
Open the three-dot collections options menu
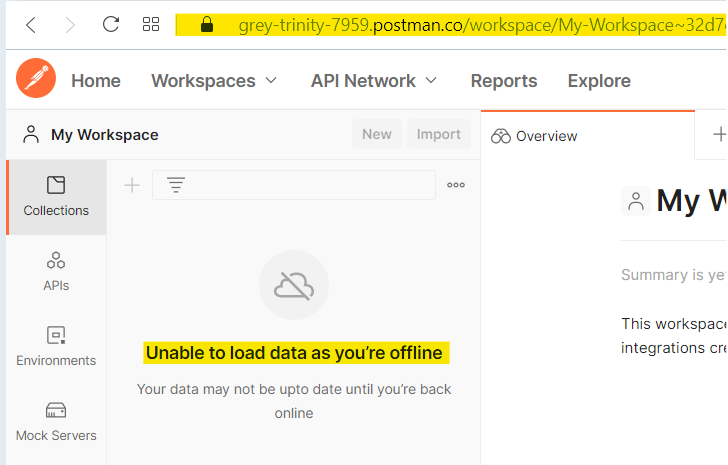click(x=455, y=185)
